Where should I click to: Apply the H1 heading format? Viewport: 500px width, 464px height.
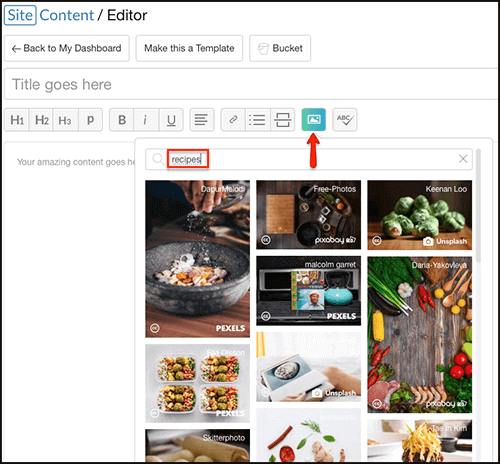point(17,120)
